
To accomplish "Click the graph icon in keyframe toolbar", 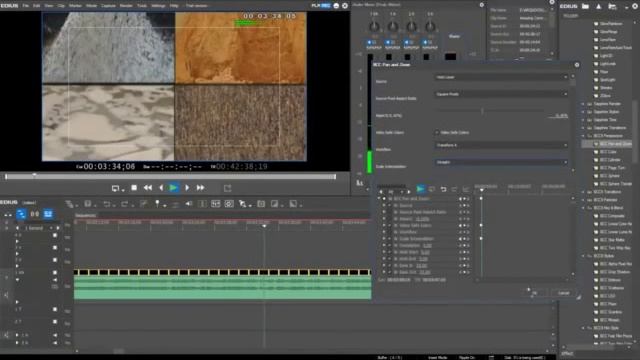I will pos(465,189).
